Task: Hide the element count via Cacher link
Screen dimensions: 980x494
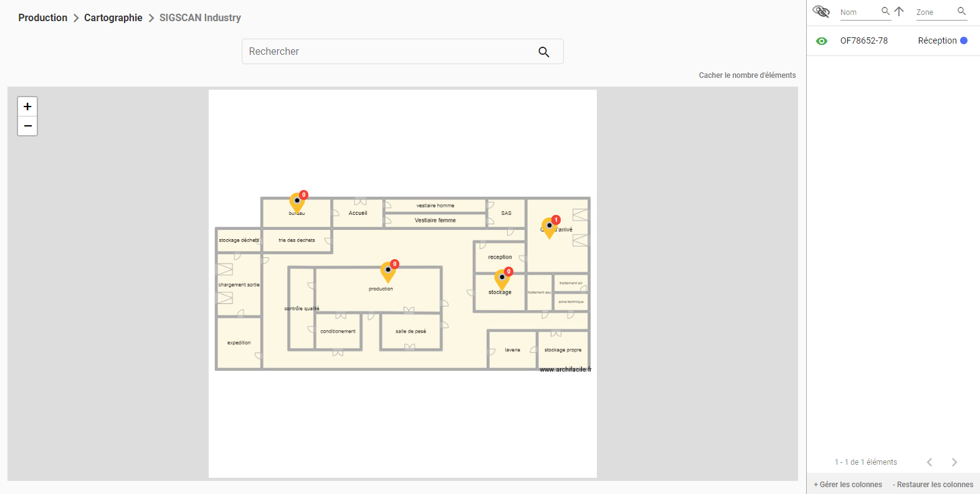Action: (747, 75)
